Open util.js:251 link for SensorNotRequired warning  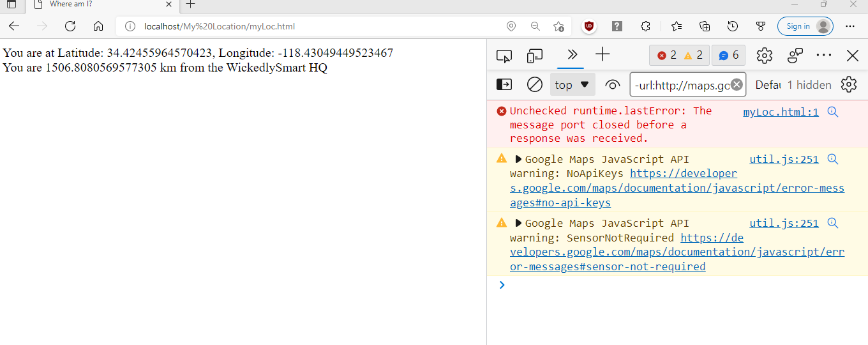point(784,223)
